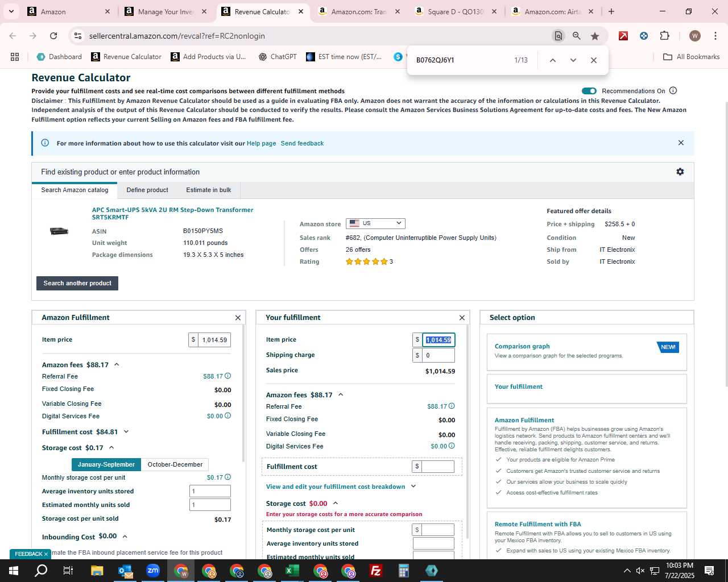Screen dimensions: 728x582
Task: Collapse Inbounding Cost $0.00 section
Action: (125, 536)
